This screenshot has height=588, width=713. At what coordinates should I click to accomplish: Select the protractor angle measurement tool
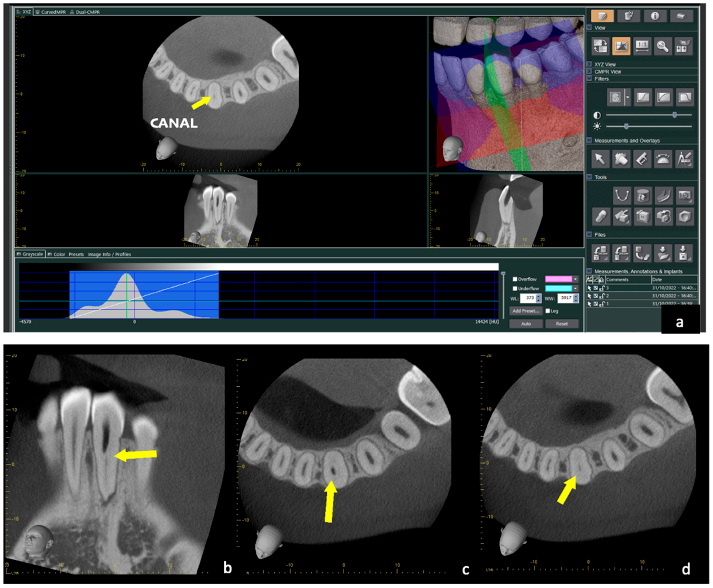point(663,159)
